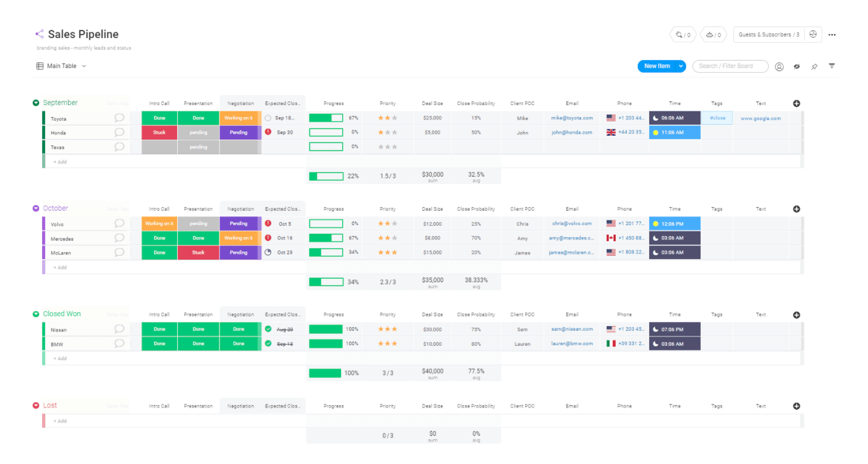This screenshot has width=868, height=464.
Task: Click Toyota 67% progress bar
Action: 326,118
